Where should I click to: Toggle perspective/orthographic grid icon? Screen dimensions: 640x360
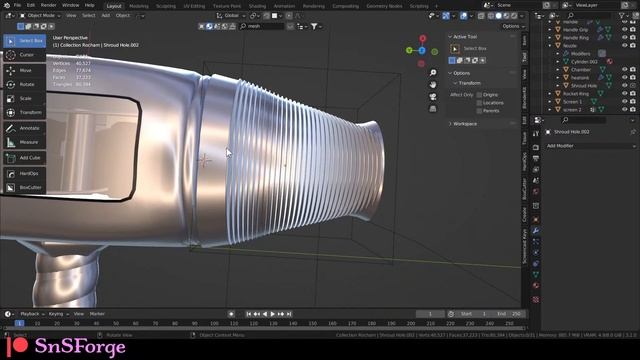tap(433, 109)
